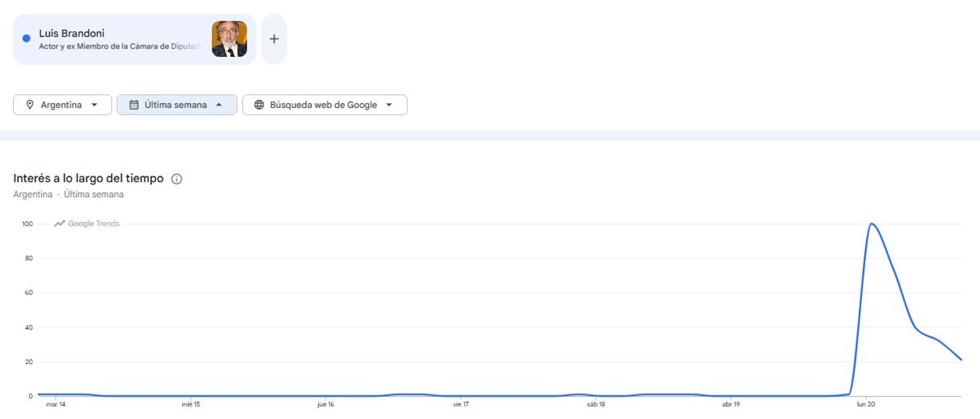
Task: Click the Interés a lo largo del tiempo heading
Action: click(x=88, y=178)
